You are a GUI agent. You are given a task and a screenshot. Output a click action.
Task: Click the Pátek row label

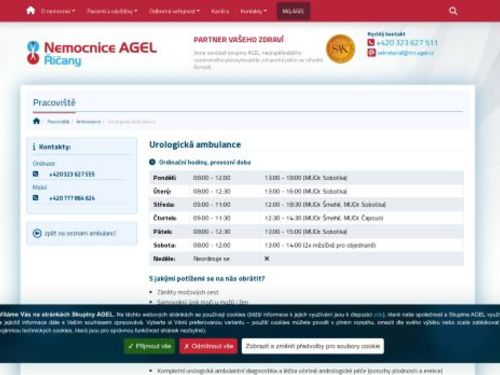(163, 232)
